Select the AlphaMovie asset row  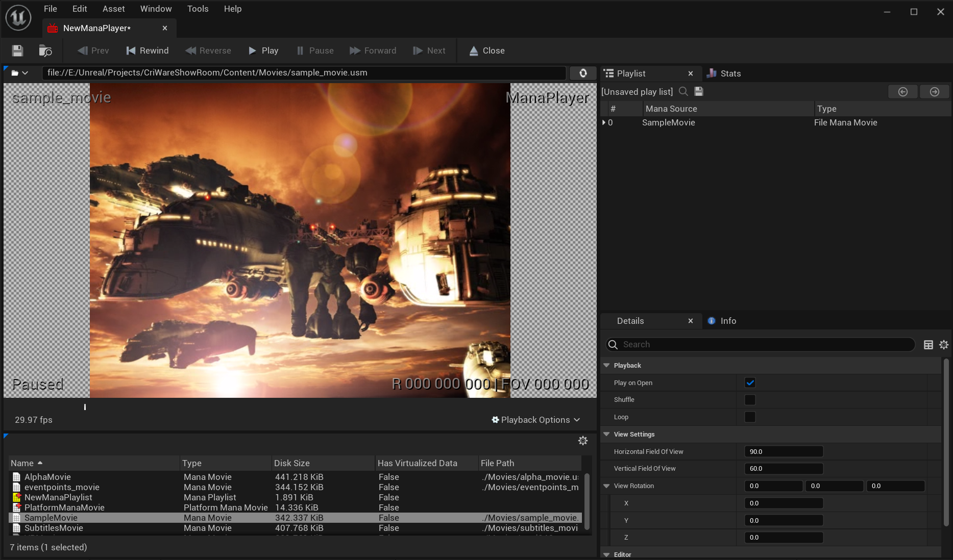[296, 477]
